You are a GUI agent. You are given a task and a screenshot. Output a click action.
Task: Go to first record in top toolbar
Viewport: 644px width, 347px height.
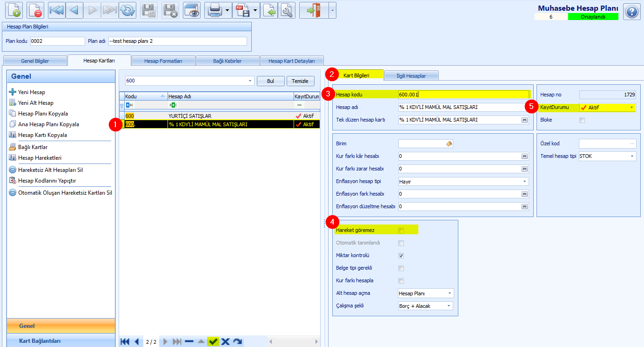tap(57, 10)
